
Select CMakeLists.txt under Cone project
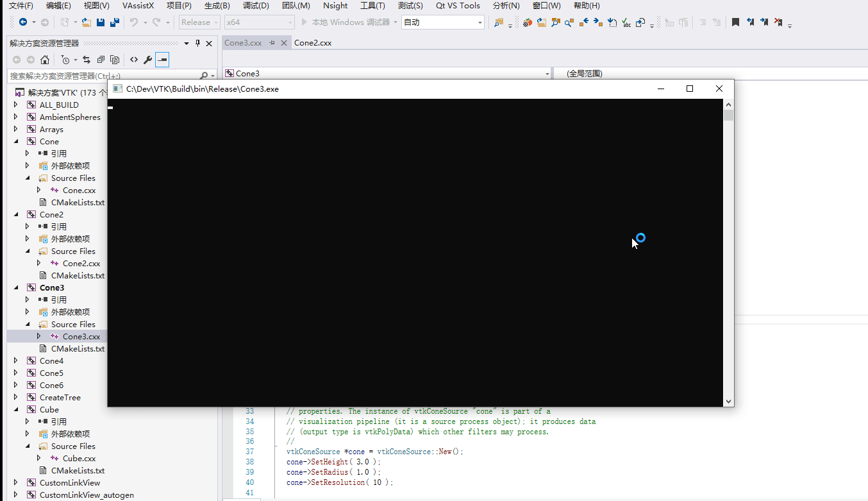(78, 202)
